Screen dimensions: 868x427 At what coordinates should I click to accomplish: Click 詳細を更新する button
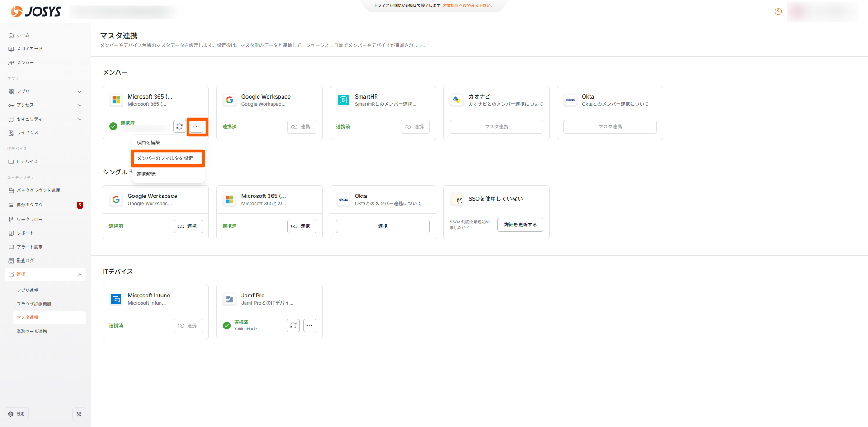pos(520,225)
